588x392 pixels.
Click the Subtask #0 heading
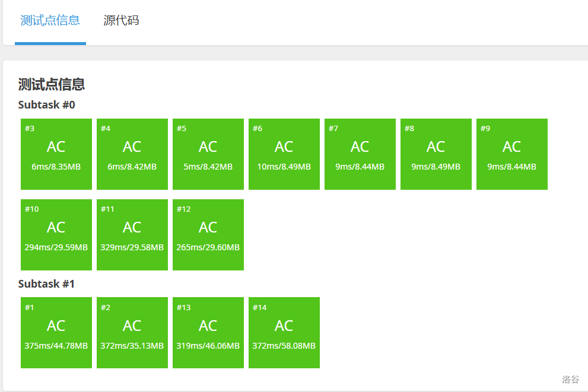47,105
